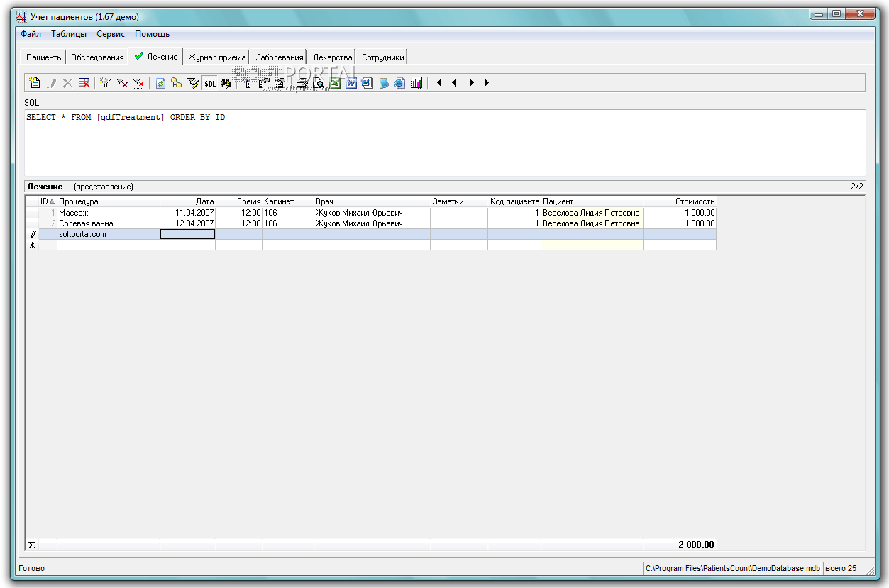Click the Заметки column header
This screenshot has height=588, width=889.
459,201
